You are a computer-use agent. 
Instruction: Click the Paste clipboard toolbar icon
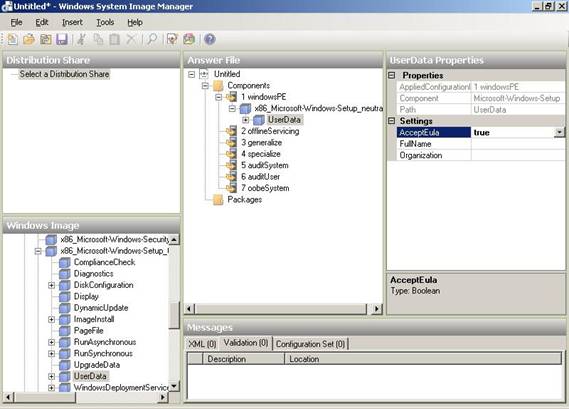pos(115,39)
